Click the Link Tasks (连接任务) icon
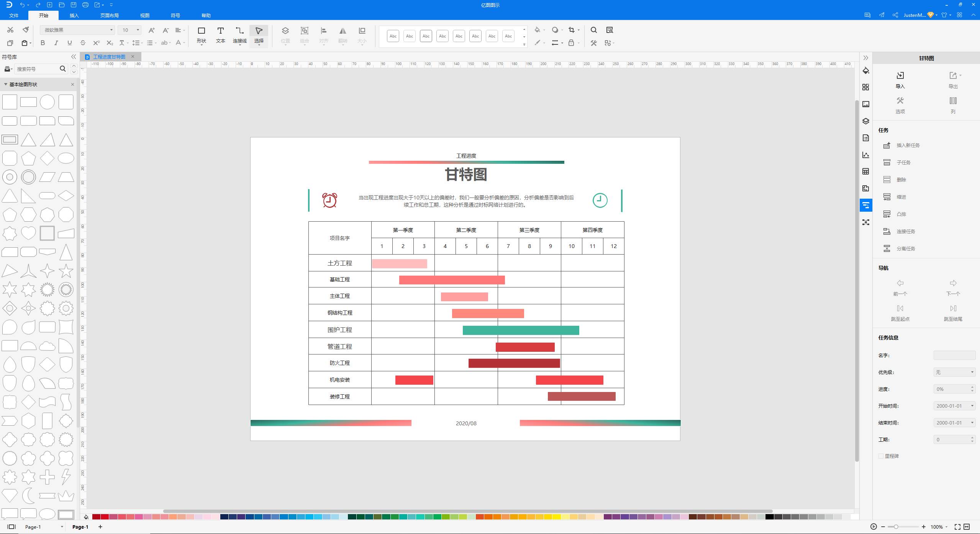The width and height of the screenshot is (980, 534). (887, 232)
